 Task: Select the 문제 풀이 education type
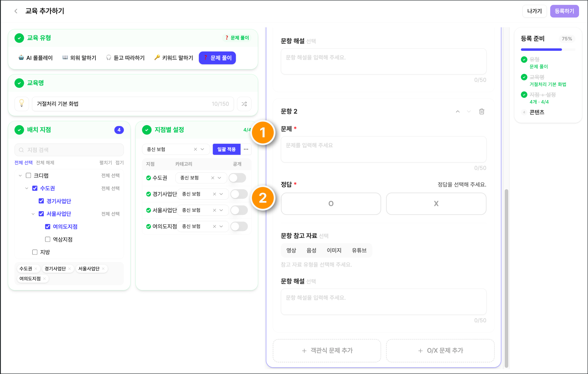coord(217,58)
